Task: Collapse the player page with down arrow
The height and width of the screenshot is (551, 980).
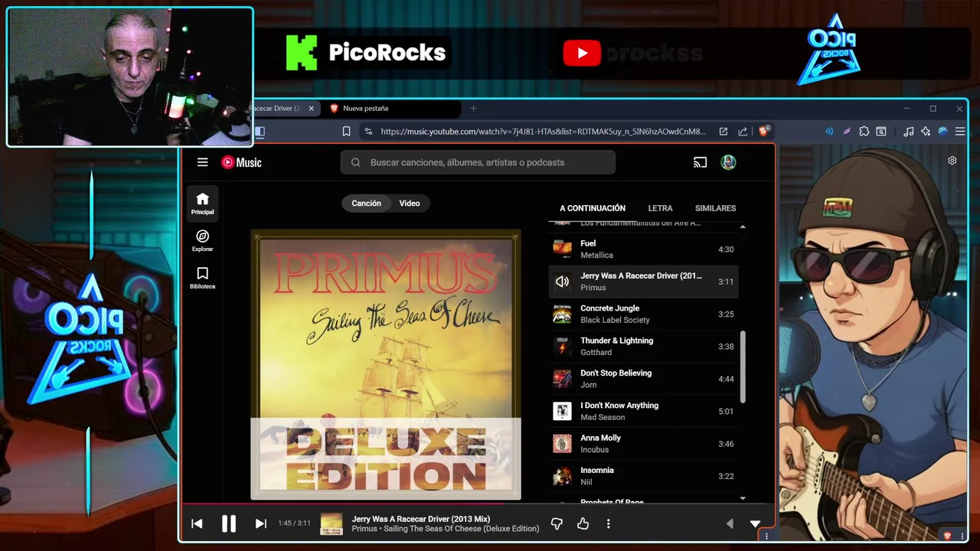Action: [x=755, y=523]
